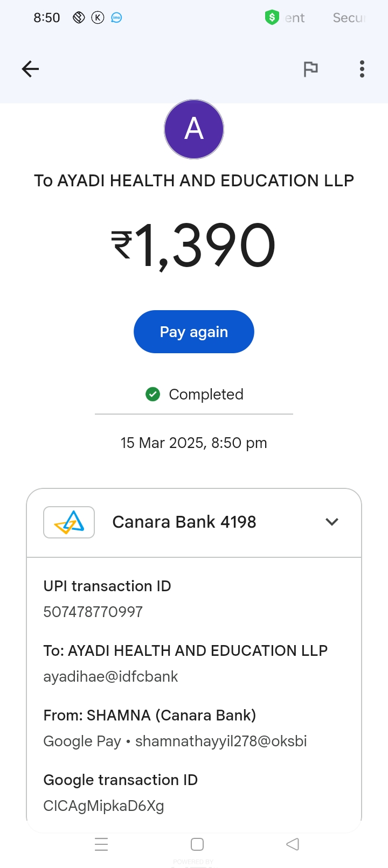Expand the Canara Bank 4198 chevron
388x868 pixels.
click(x=332, y=522)
